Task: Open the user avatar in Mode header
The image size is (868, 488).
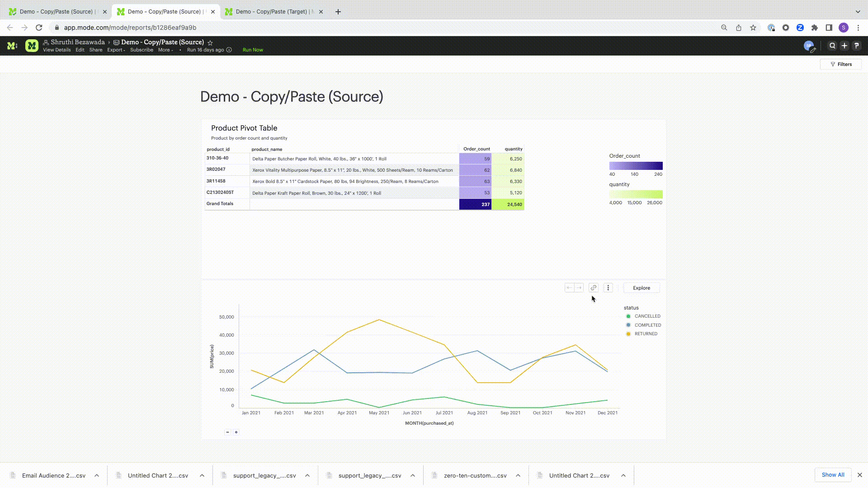Action: click(x=809, y=46)
